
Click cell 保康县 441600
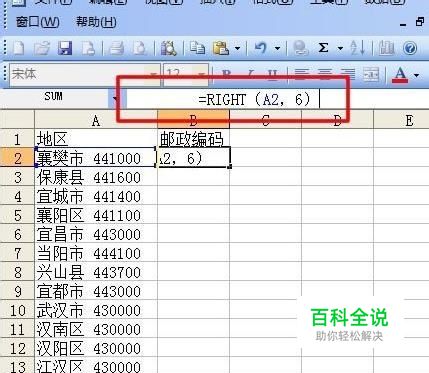tap(96, 177)
